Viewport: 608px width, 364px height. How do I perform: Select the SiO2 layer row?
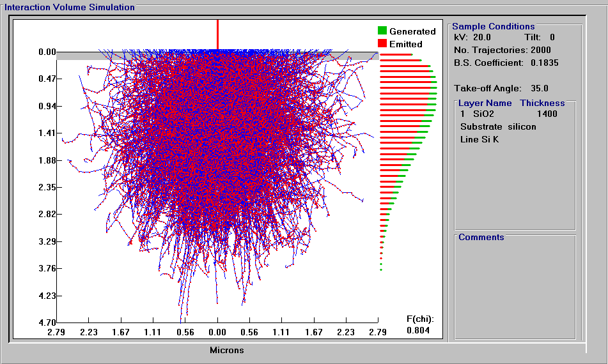point(509,114)
